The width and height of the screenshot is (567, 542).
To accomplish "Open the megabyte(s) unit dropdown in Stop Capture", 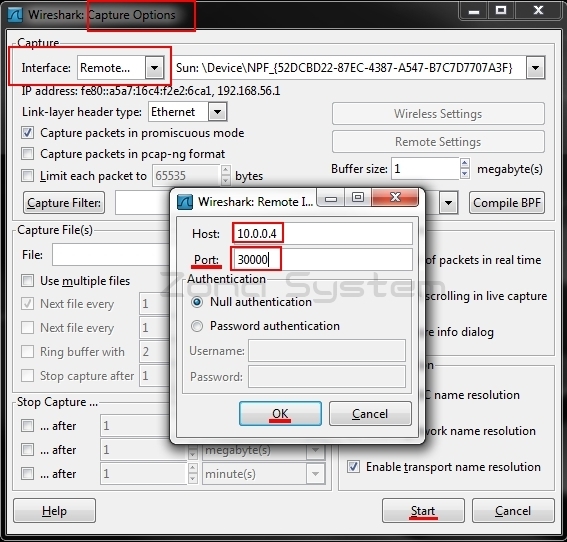I will (x=315, y=450).
